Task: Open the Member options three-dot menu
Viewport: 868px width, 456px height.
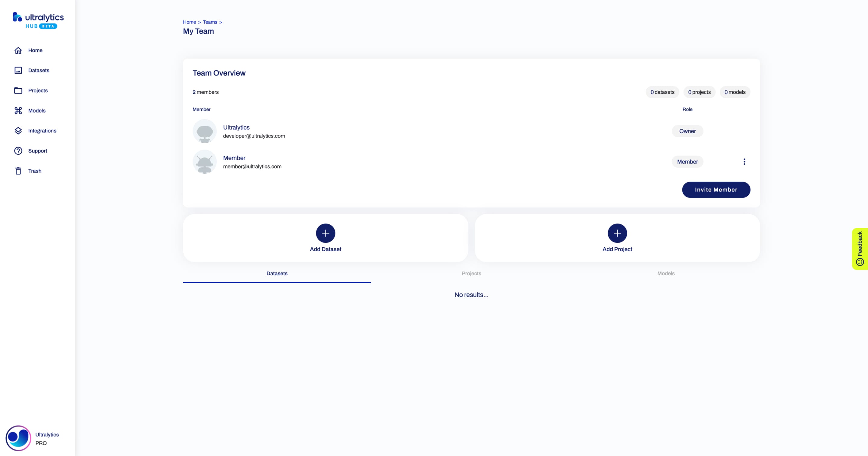Action: point(744,161)
